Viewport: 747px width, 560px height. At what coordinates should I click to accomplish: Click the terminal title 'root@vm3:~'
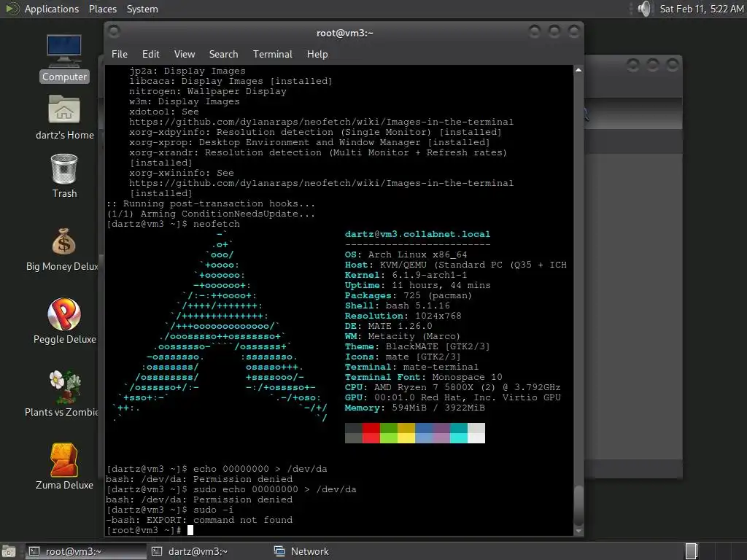coord(344,33)
